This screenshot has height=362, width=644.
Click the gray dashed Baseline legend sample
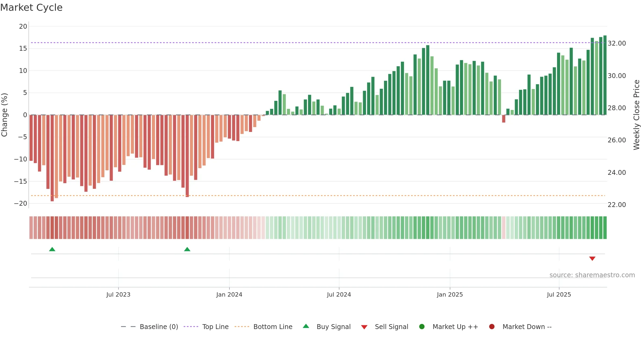(128, 327)
